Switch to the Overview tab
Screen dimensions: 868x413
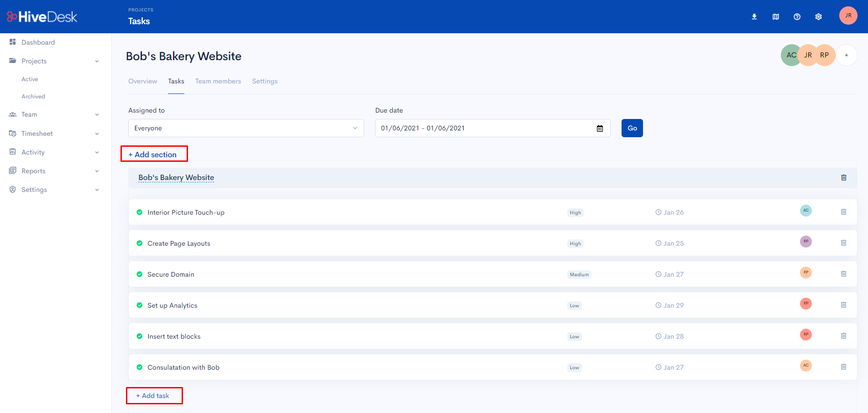coord(143,81)
